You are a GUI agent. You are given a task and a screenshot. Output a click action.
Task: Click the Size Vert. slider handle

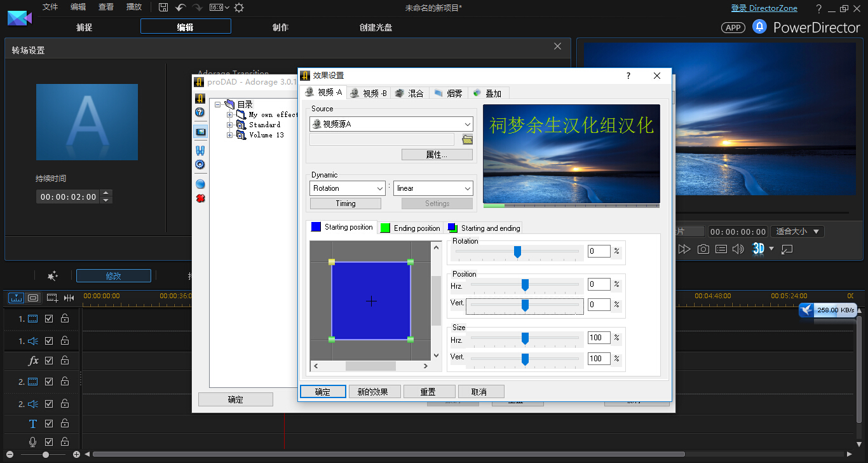525,359
